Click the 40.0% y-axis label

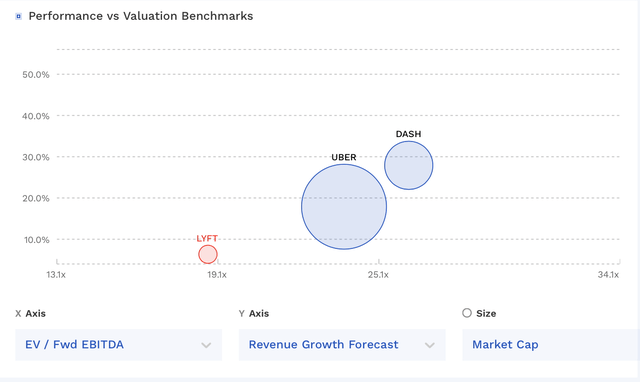(36, 116)
